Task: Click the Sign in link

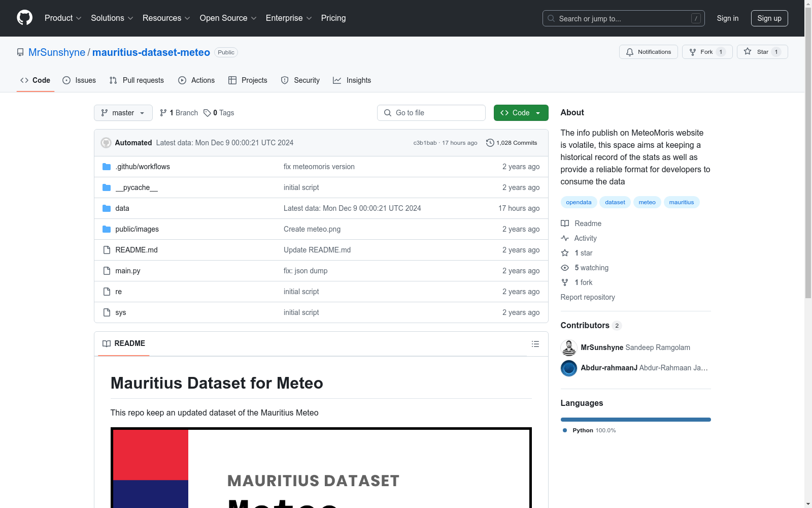Action: 728,18
